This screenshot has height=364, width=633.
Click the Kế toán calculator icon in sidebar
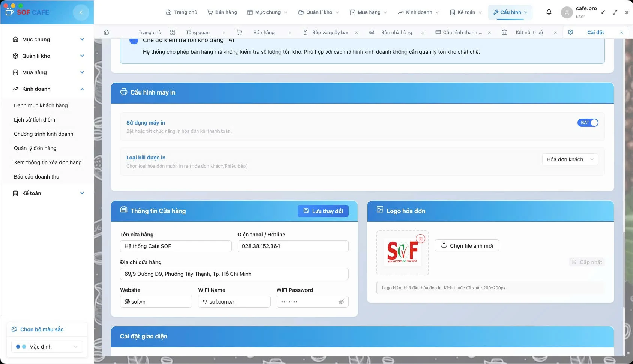coord(15,193)
